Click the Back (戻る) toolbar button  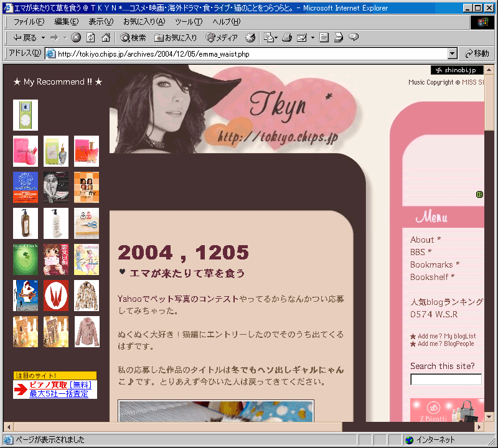24,38
